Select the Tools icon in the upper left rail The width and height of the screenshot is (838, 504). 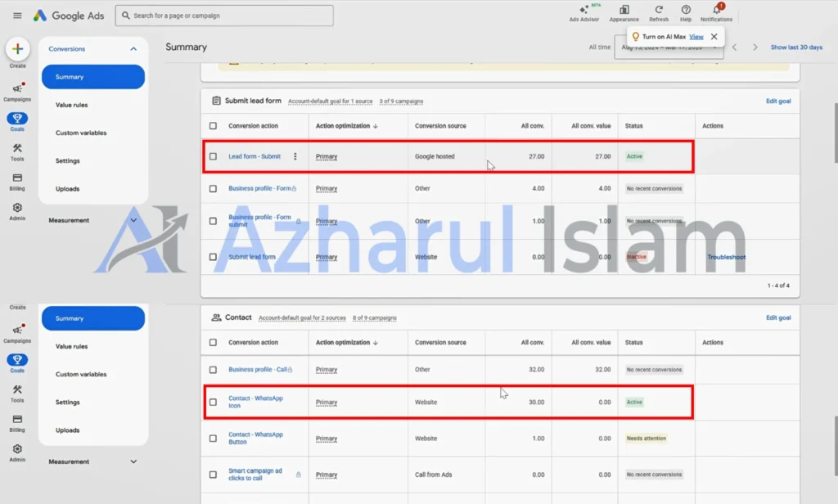[x=17, y=152]
